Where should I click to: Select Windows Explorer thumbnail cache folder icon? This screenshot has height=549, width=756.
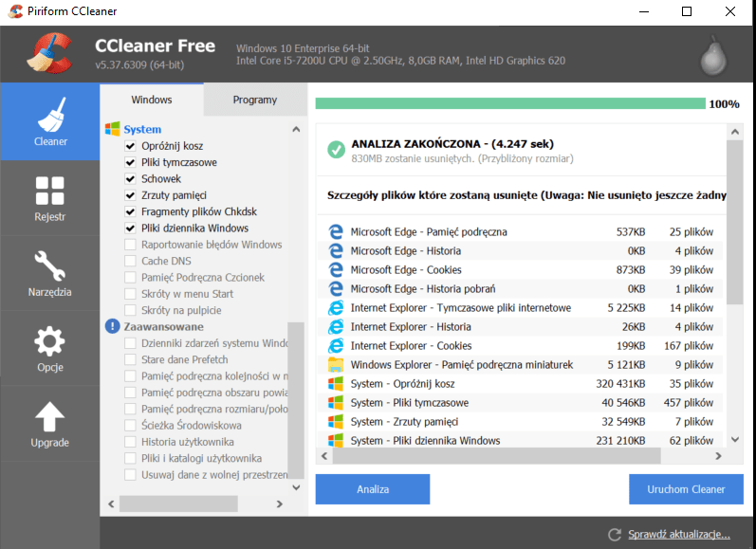[335, 364]
